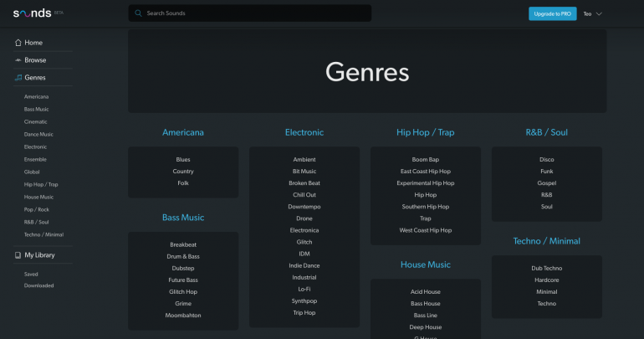Choose the Ambient genre
The image size is (644, 339).
(304, 159)
